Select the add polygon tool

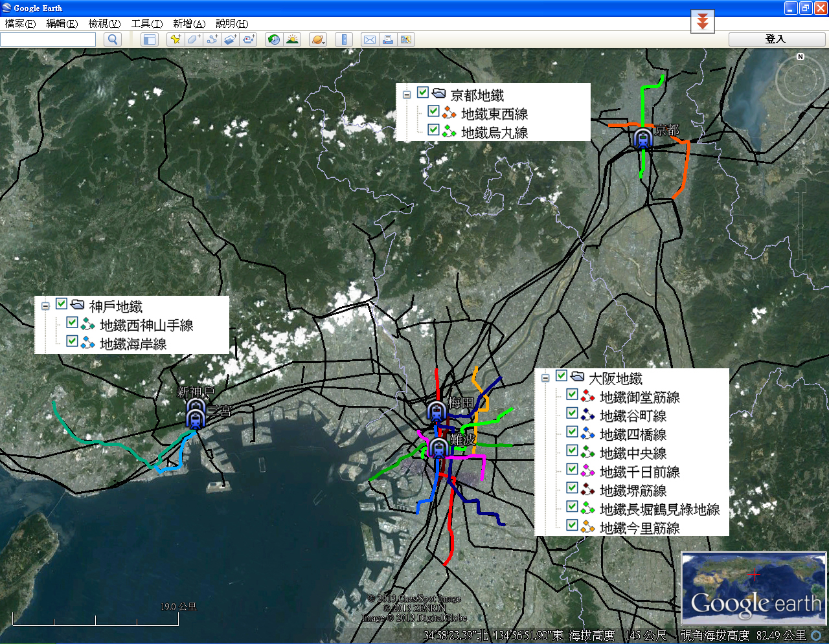pyautogui.click(x=194, y=39)
